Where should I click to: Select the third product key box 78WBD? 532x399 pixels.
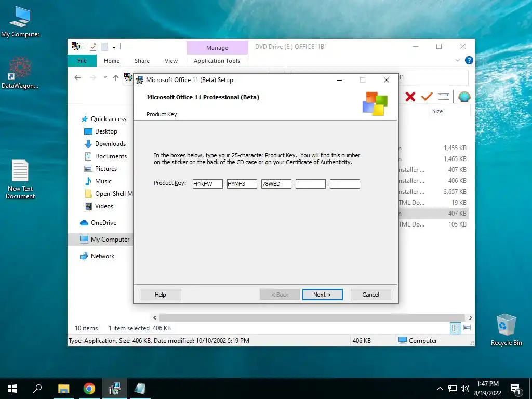[x=276, y=184]
